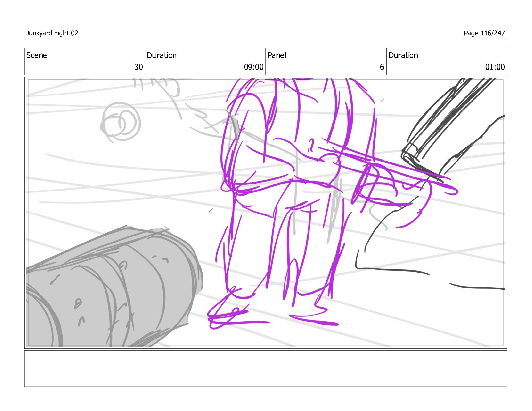Click the scene number value '30'
Screen dimensions: 532x411
138,67
